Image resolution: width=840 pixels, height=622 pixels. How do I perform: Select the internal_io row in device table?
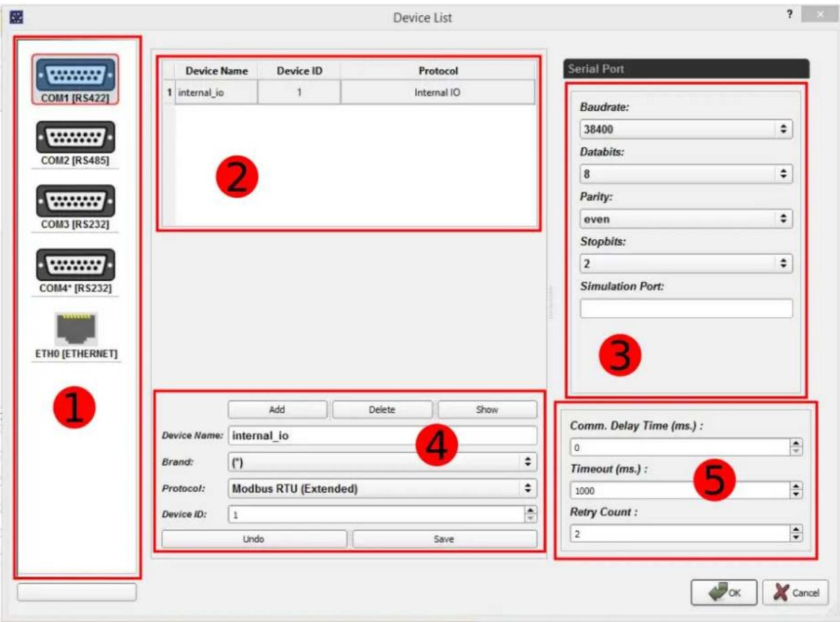point(350,92)
